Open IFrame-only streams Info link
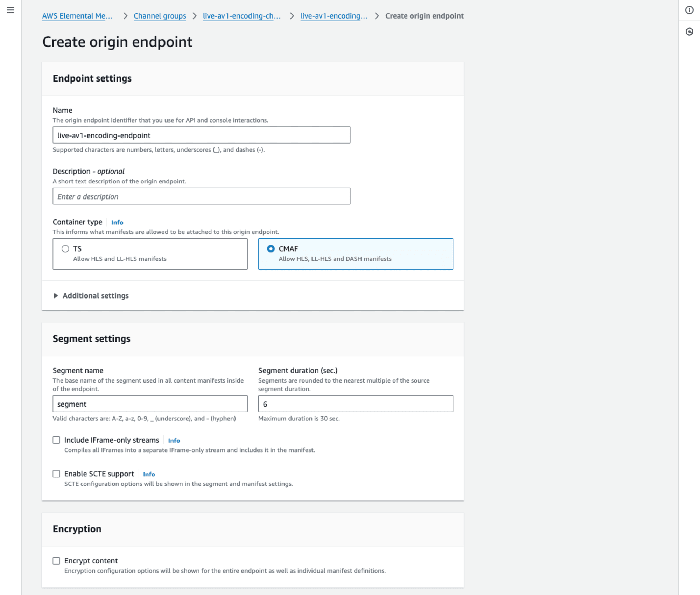 [174, 440]
